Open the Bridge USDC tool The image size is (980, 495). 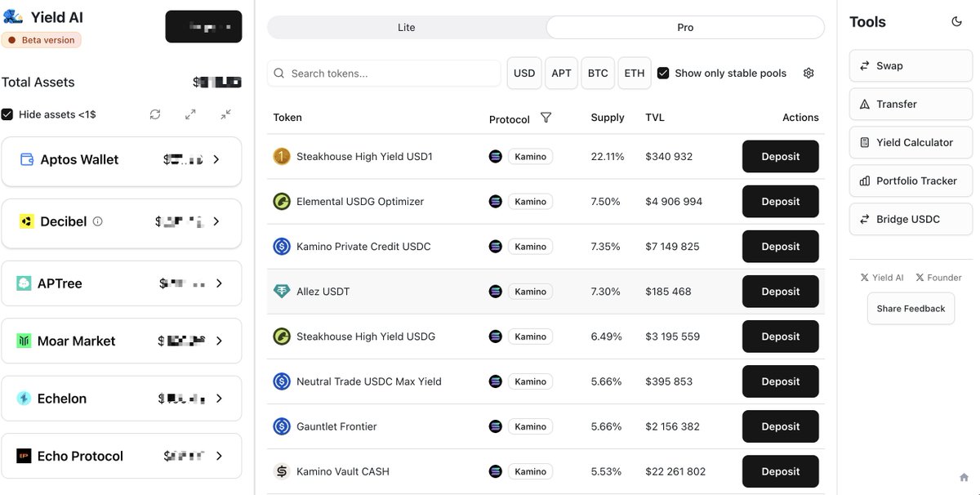911,219
